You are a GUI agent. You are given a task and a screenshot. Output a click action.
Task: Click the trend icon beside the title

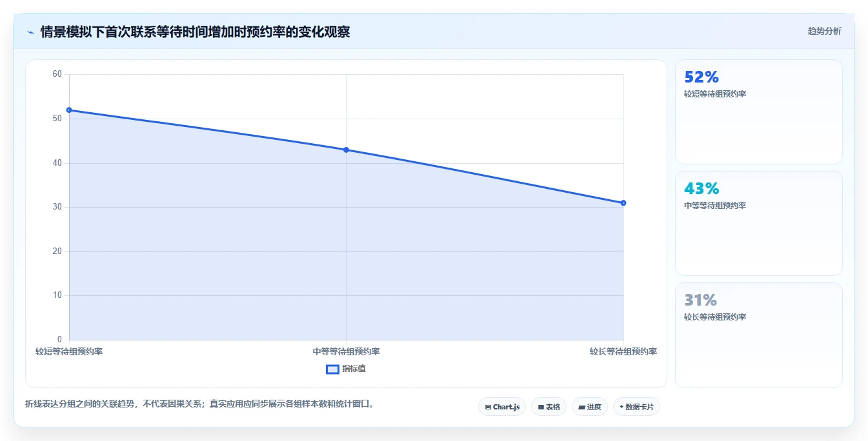tap(31, 32)
